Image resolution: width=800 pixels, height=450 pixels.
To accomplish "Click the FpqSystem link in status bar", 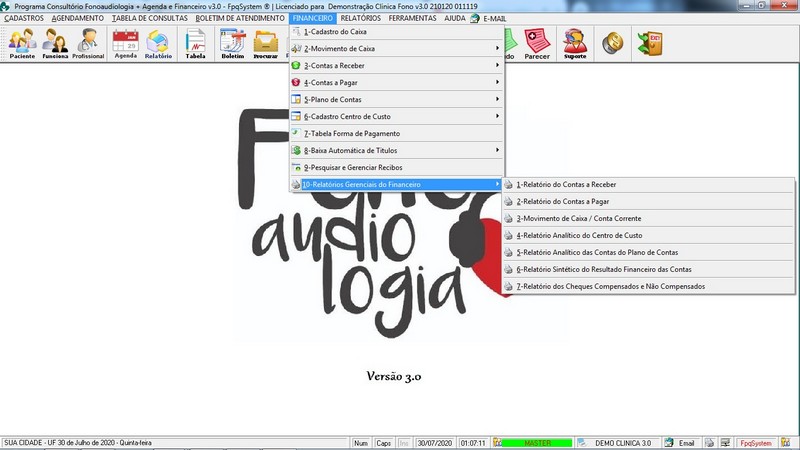I will (756, 443).
